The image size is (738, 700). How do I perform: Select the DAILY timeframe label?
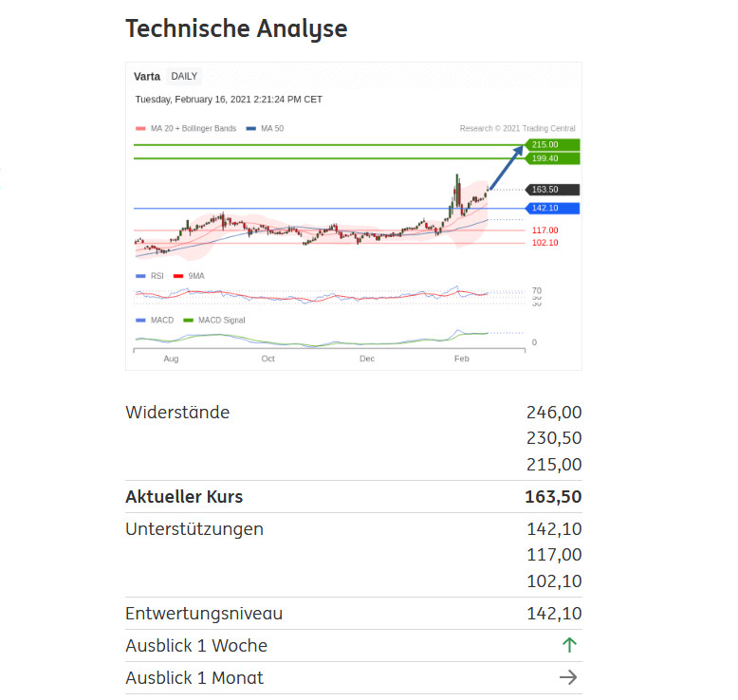click(x=184, y=76)
